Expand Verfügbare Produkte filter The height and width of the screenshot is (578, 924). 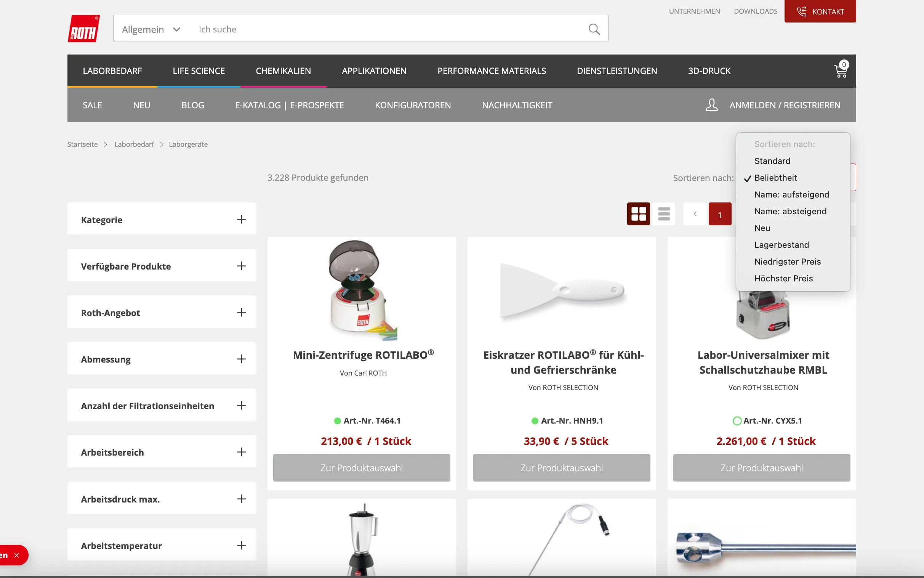coord(241,266)
